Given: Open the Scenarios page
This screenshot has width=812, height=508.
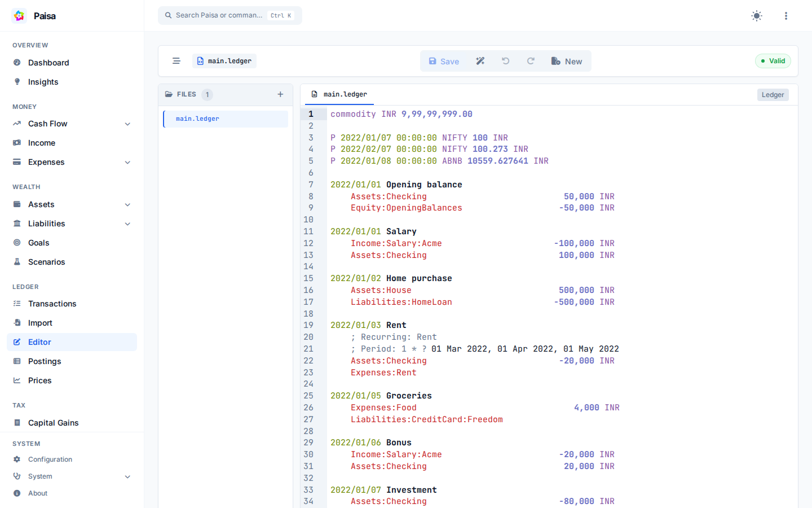Looking at the screenshot, I should tap(72, 262).
